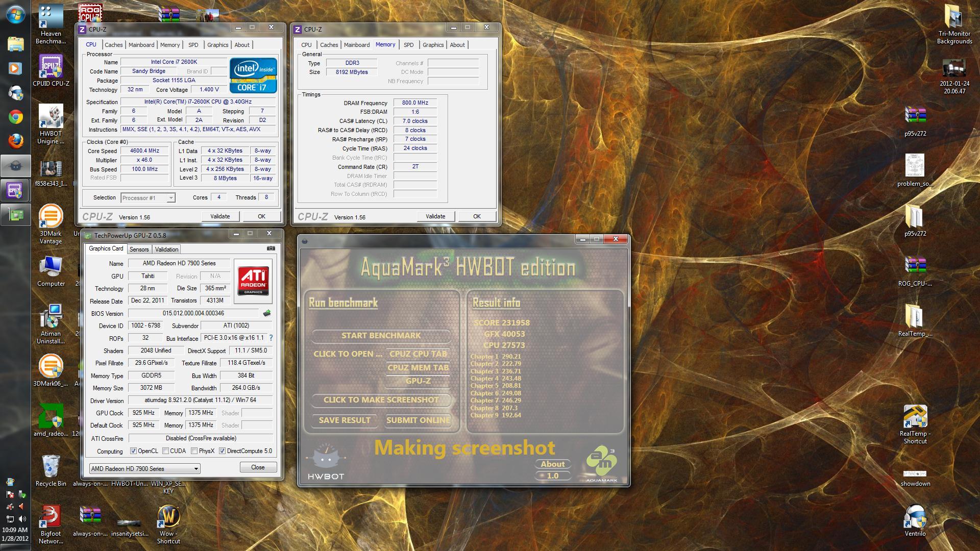Open the Atiman Uninstaller shortcut
The width and height of the screenshot is (980, 551).
pos(51,323)
